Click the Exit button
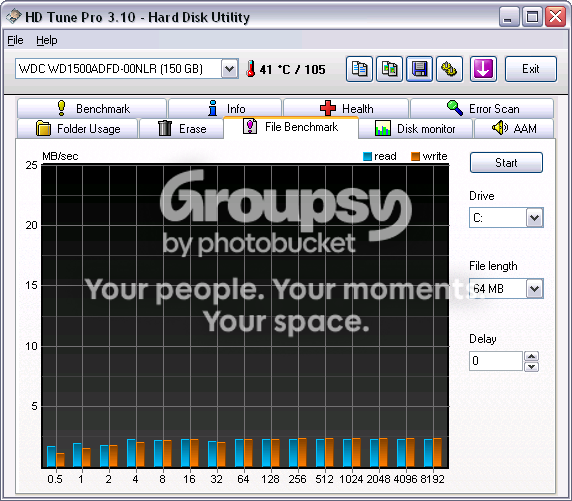This screenshot has width=572, height=501. click(x=530, y=69)
